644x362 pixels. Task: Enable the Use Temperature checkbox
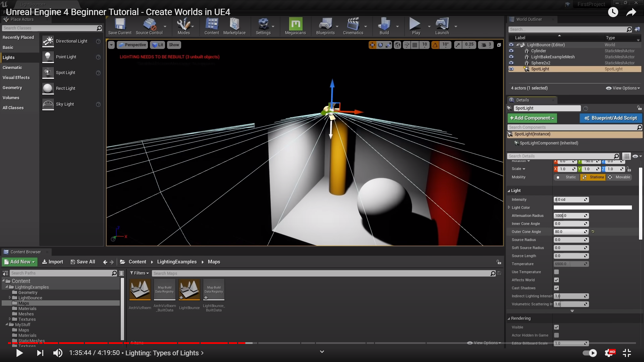(x=556, y=272)
